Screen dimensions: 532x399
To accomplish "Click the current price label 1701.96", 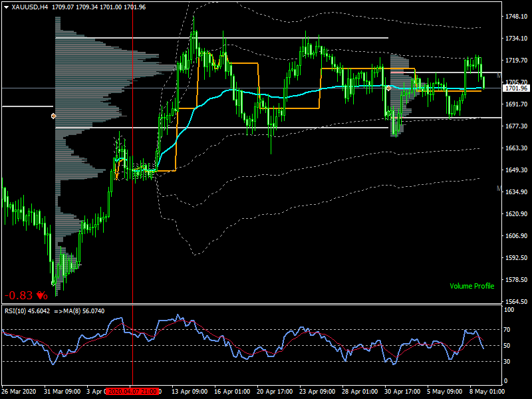I will [x=516, y=88].
